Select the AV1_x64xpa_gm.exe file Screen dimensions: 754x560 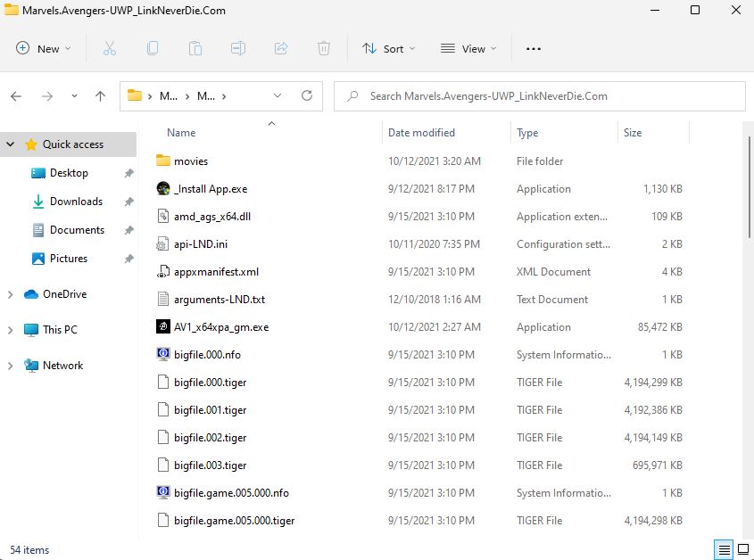(221, 327)
